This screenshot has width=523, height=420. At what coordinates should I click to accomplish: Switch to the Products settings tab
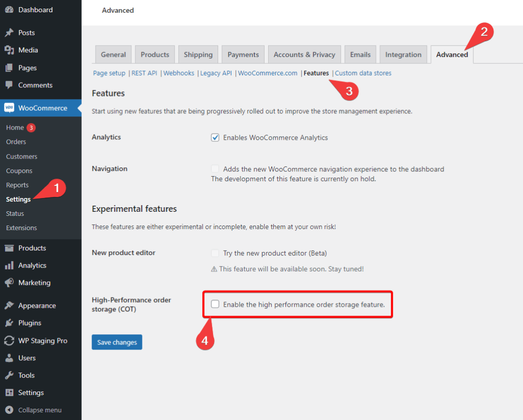155,54
